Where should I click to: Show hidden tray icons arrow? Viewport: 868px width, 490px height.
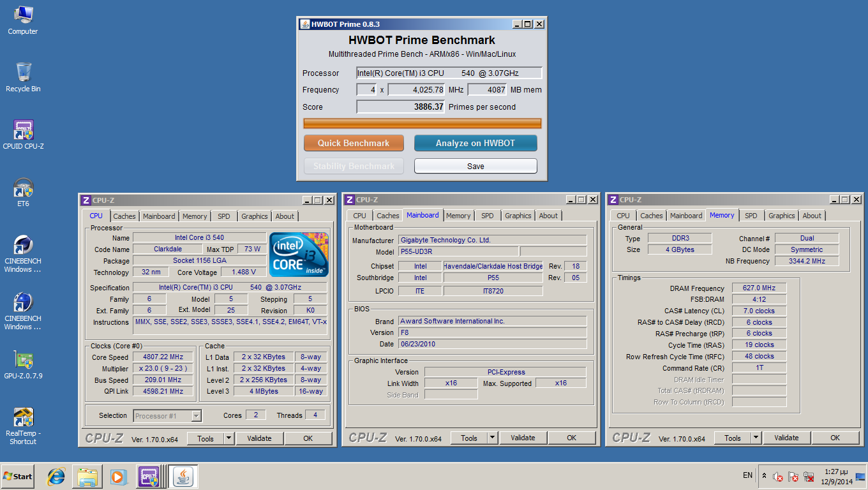(764, 476)
